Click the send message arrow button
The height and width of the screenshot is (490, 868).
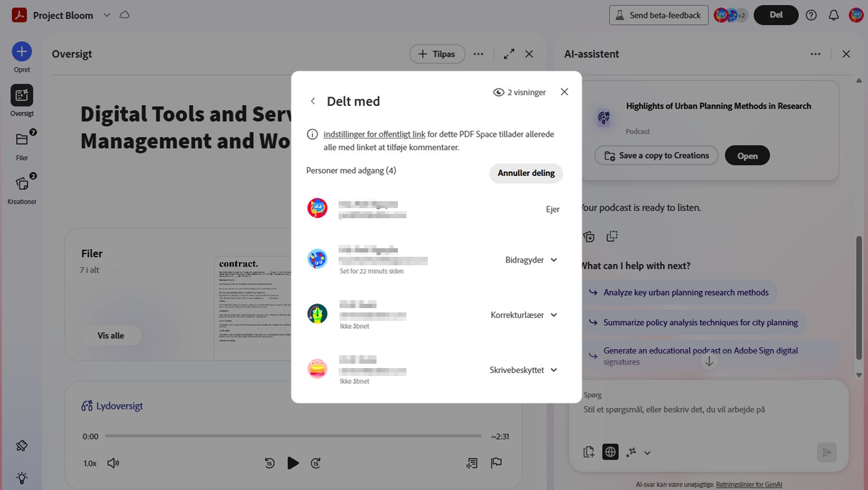(827, 453)
